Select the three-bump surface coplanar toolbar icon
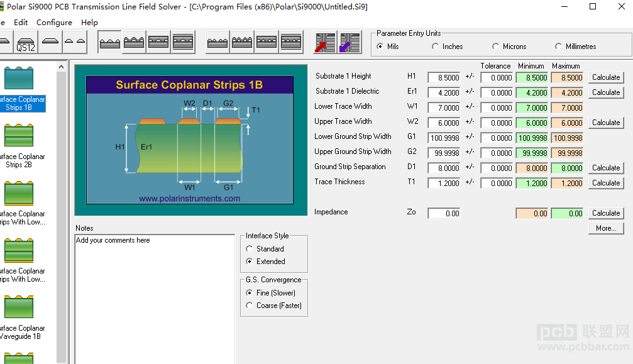Screen dimensions: 633x364 click(x=110, y=42)
